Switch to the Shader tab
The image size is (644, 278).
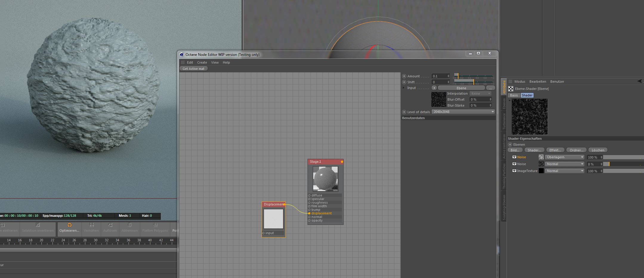(x=527, y=95)
